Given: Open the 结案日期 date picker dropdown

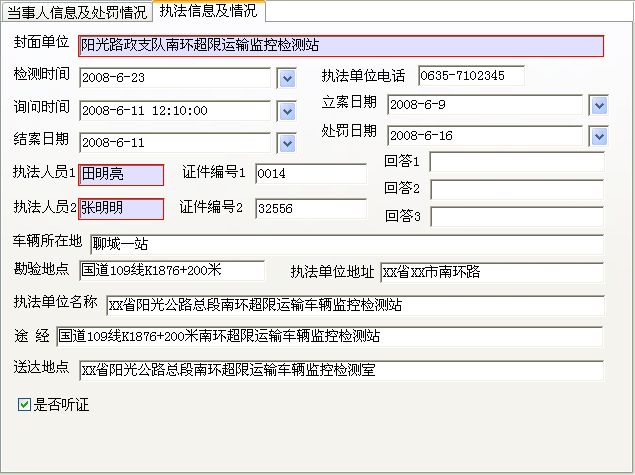Looking at the screenshot, I should coord(286,143).
